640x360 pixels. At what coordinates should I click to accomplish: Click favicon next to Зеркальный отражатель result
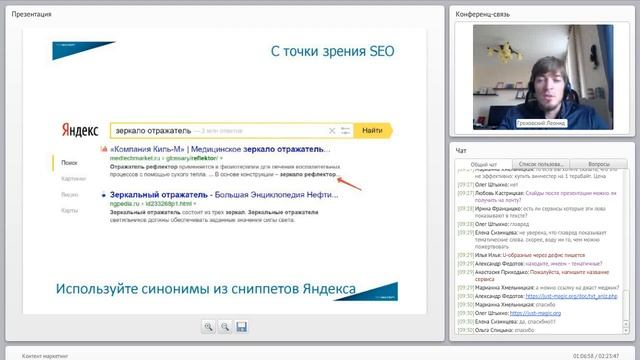pyautogui.click(x=104, y=195)
